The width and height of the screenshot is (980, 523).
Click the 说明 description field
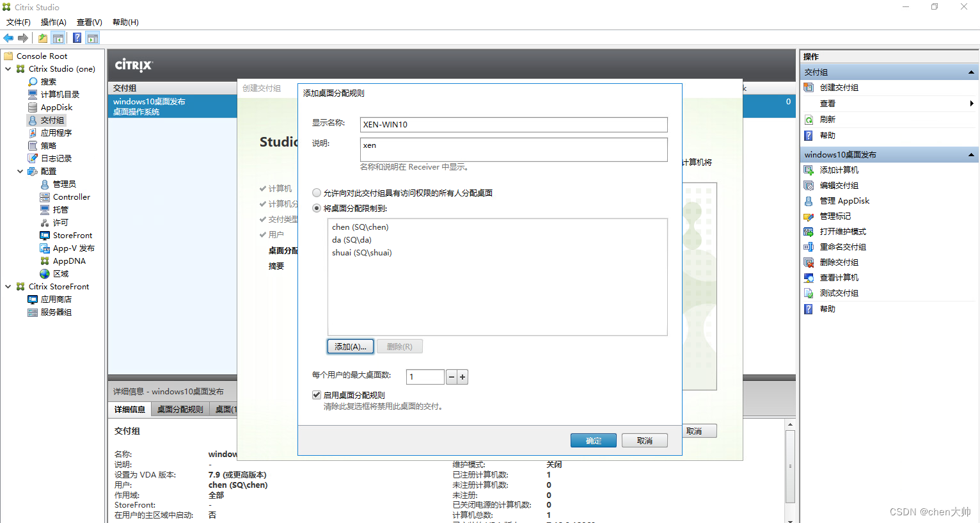514,150
